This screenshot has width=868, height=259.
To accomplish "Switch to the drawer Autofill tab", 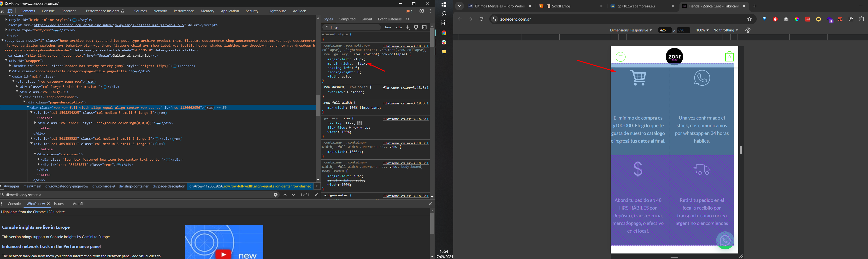I will point(79,204).
